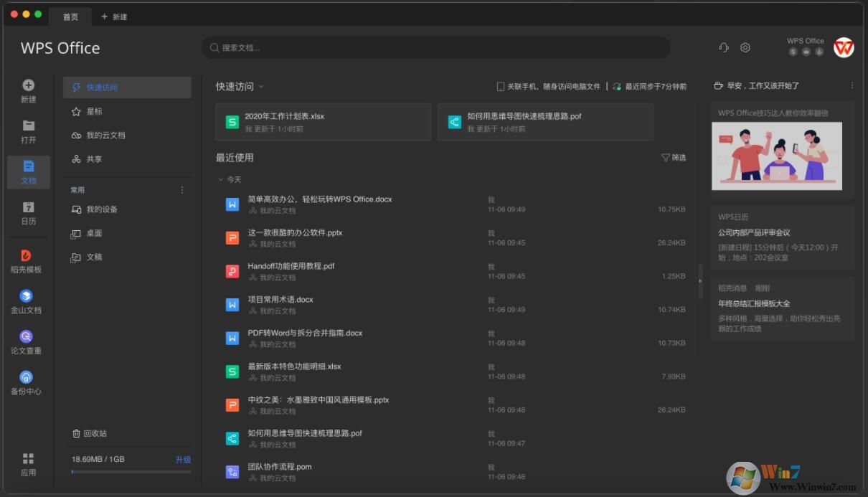Open the 应用 apps grid icon
Screen dimensions: 868x497
pos(29,458)
